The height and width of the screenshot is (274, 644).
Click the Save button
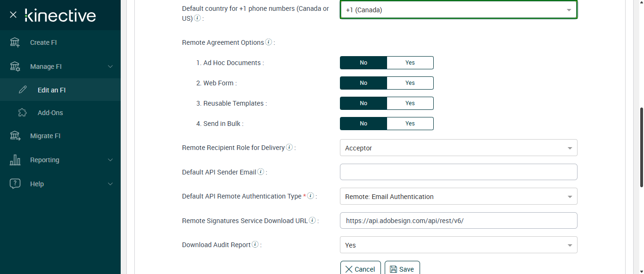tap(402, 269)
